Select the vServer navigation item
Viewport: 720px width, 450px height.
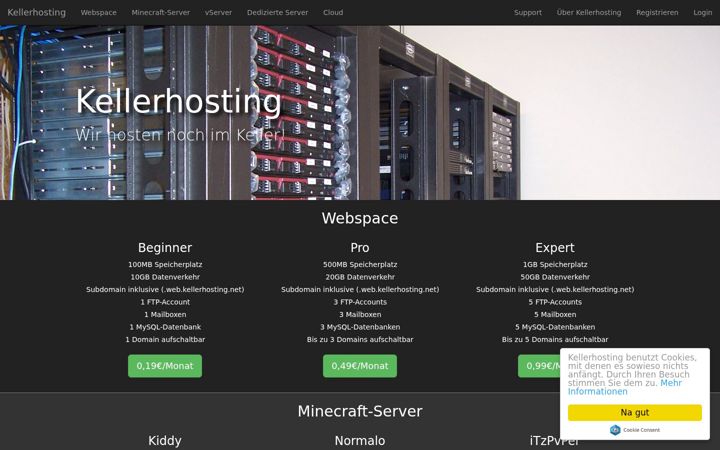pos(218,12)
